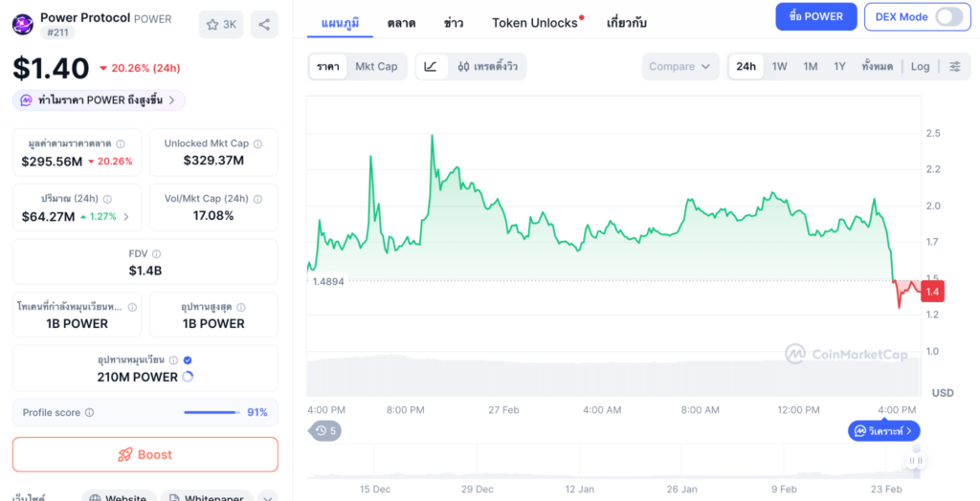Click the share icon next to star button
Screen dimensions: 980x501
(264, 25)
